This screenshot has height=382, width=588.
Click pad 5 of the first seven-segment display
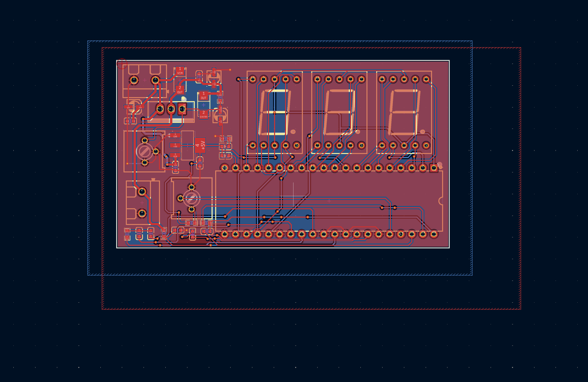point(297,145)
